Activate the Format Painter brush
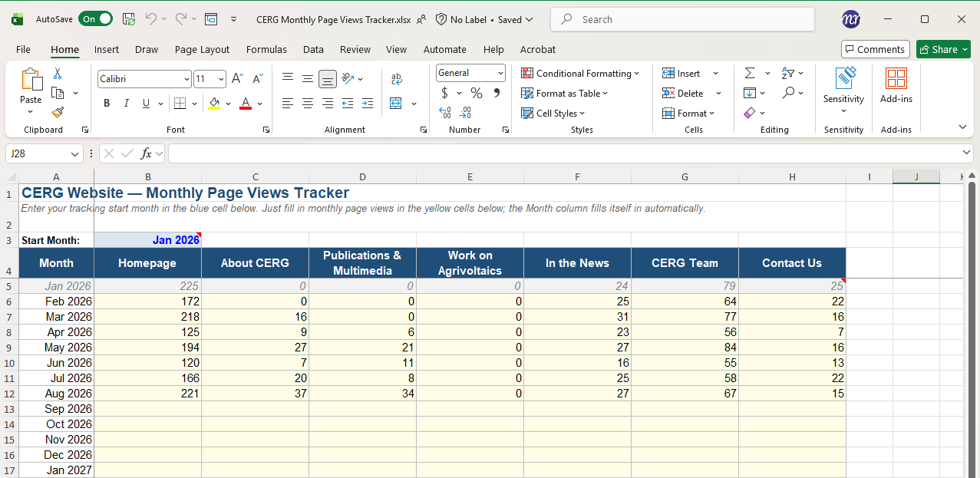This screenshot has height=478, width=980. (58, 113)
